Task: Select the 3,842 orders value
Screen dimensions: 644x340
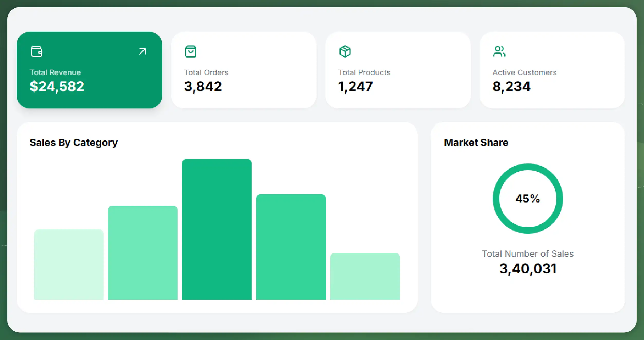Action: pos(203,86)
